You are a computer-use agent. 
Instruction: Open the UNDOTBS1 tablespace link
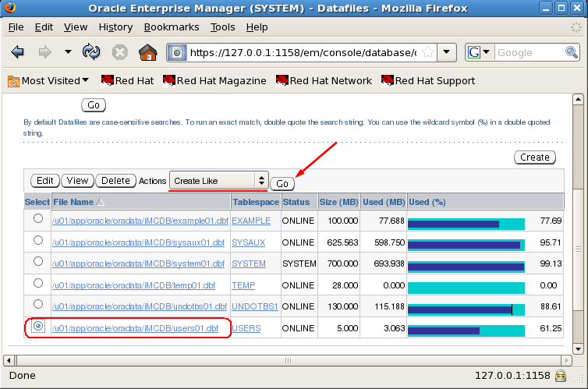[x=255, y=306]
